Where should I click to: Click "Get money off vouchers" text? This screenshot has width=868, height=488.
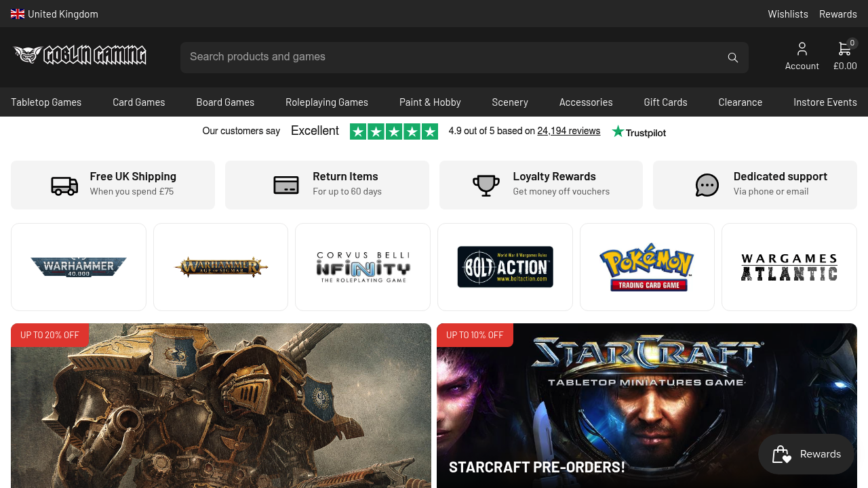point(561,192)
